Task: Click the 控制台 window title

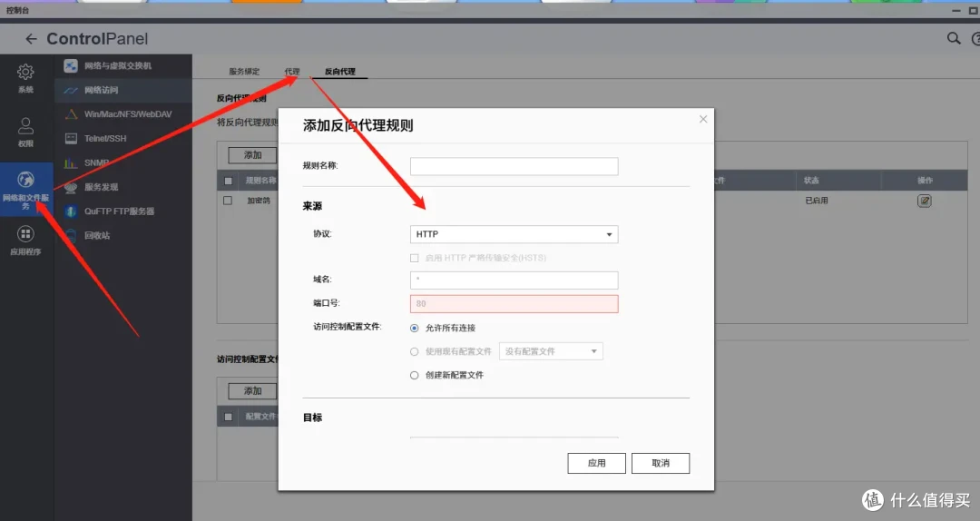Action: (17, 10)
